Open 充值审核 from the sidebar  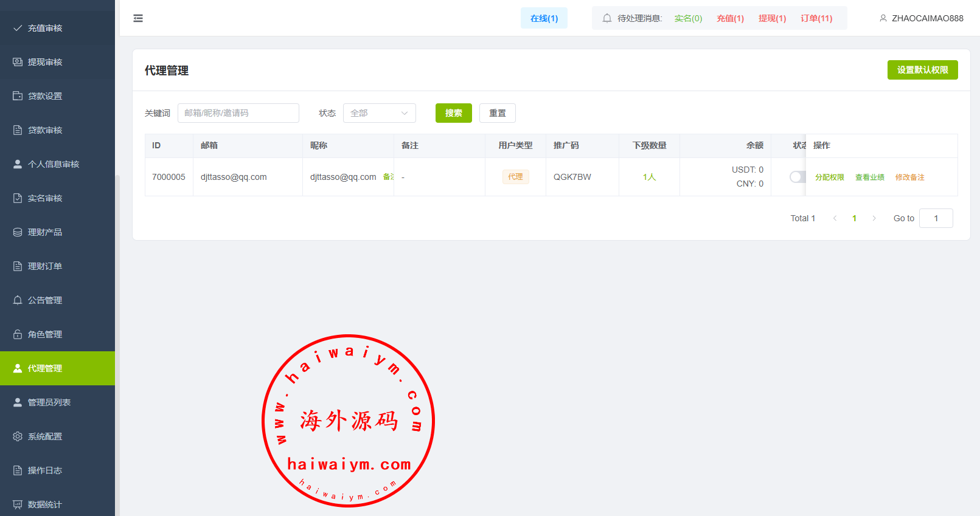45,28
